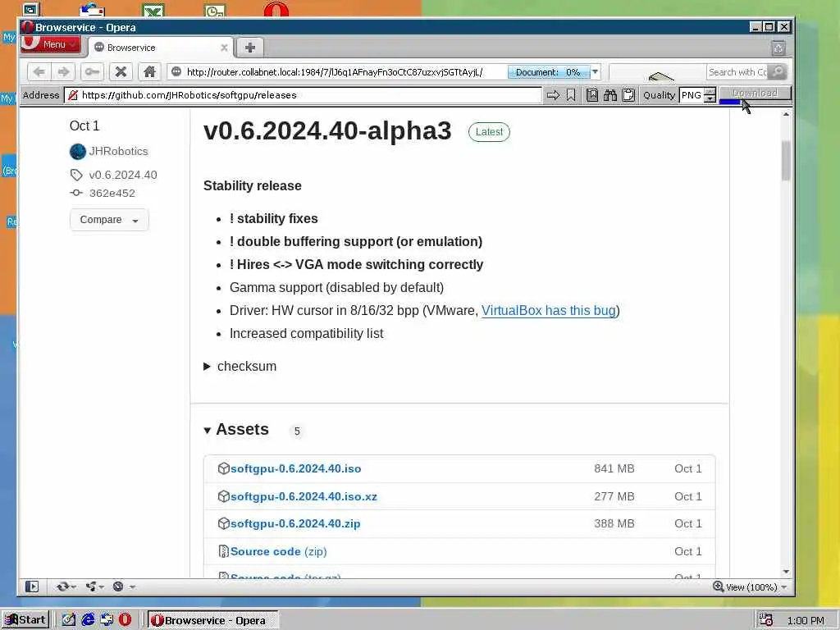The image size is (840, 630).
Task: Download softgpu-0.6.2024.40.iso
Action: [295, 468]
